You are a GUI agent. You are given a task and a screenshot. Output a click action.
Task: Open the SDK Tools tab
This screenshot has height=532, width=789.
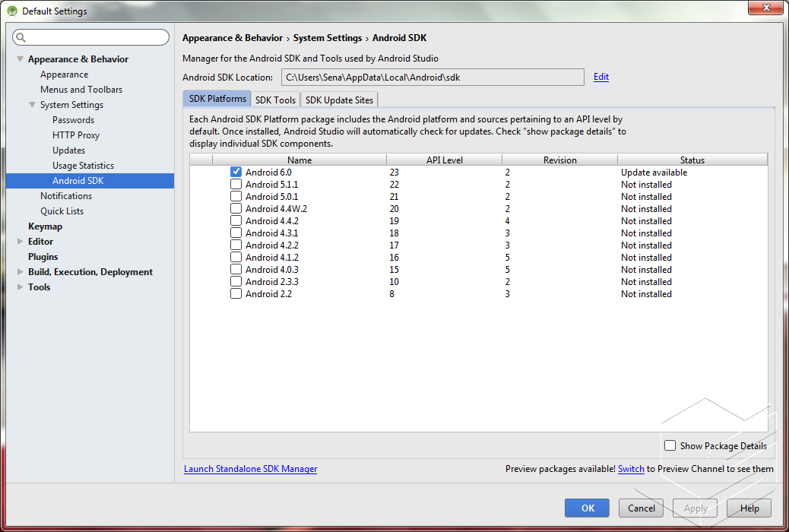(x=275, y=100)
